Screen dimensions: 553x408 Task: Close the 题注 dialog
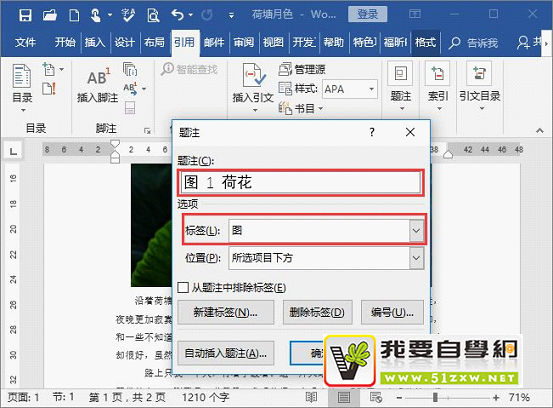pyautogui.click(x=410, y=132)
